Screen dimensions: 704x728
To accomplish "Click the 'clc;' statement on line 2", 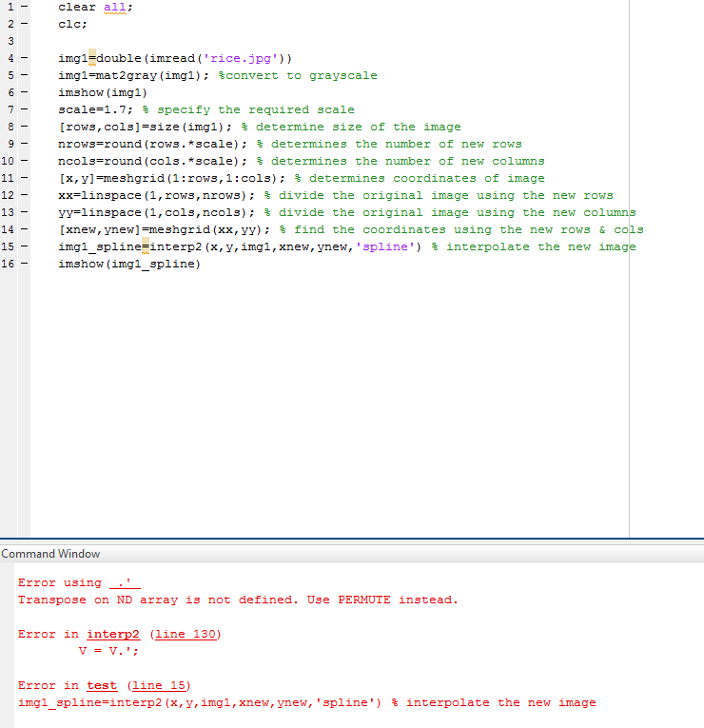I will pyautogui.click(x=72, y=24).
